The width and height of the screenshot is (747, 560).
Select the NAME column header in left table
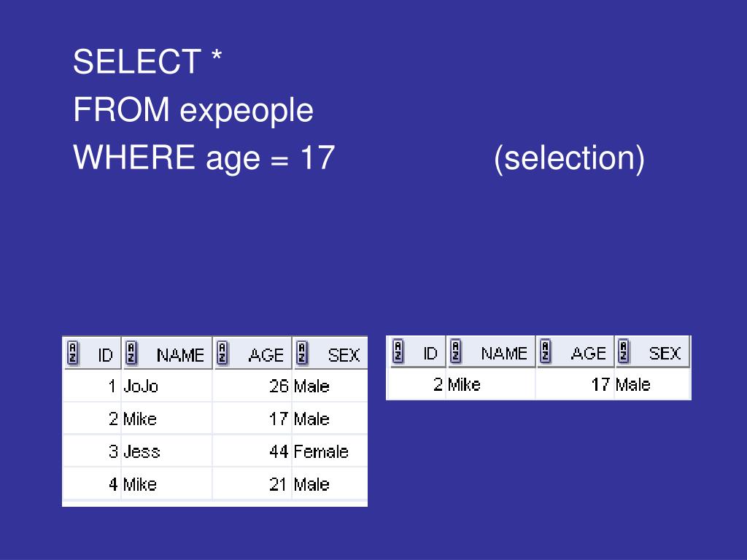pyautogui.click(x=167, y=354)
